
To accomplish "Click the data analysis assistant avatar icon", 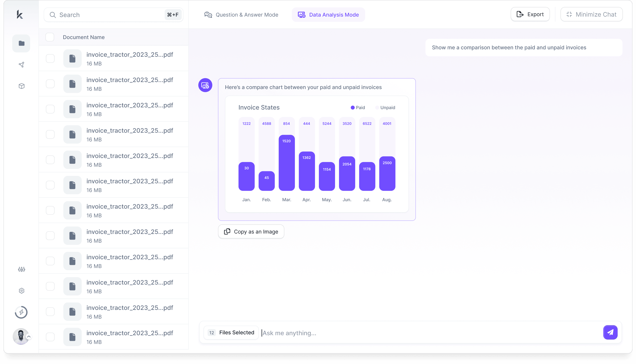I will pos(205,85).
